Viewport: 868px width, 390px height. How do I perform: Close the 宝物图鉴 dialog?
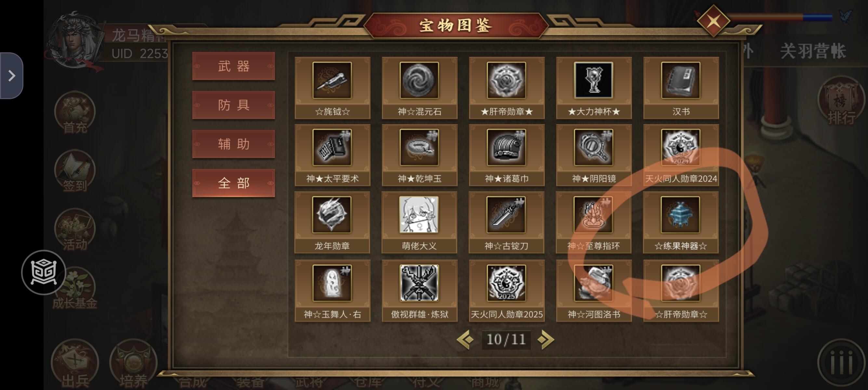pos(713,21)
